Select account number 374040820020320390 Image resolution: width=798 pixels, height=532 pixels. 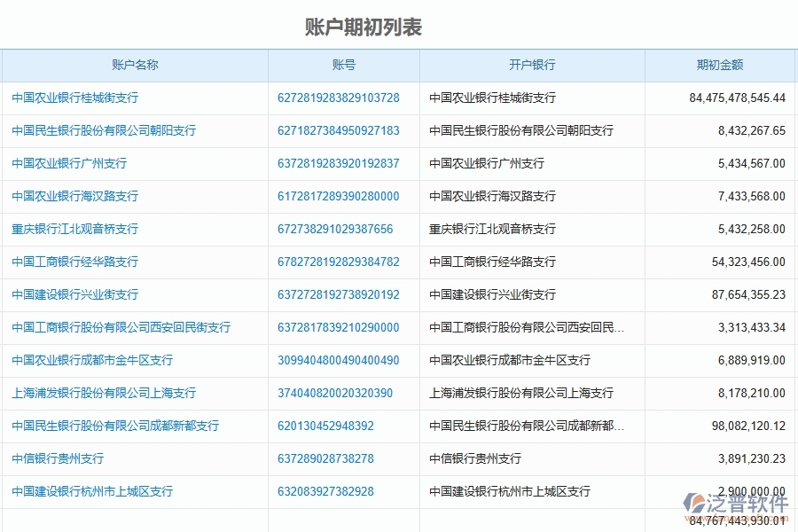[344, 393]
